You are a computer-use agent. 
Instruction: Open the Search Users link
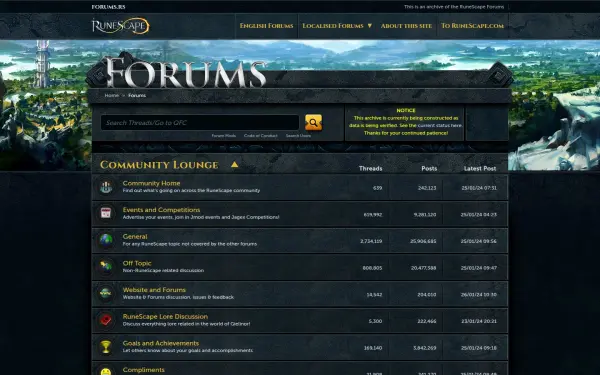point(298,135)
